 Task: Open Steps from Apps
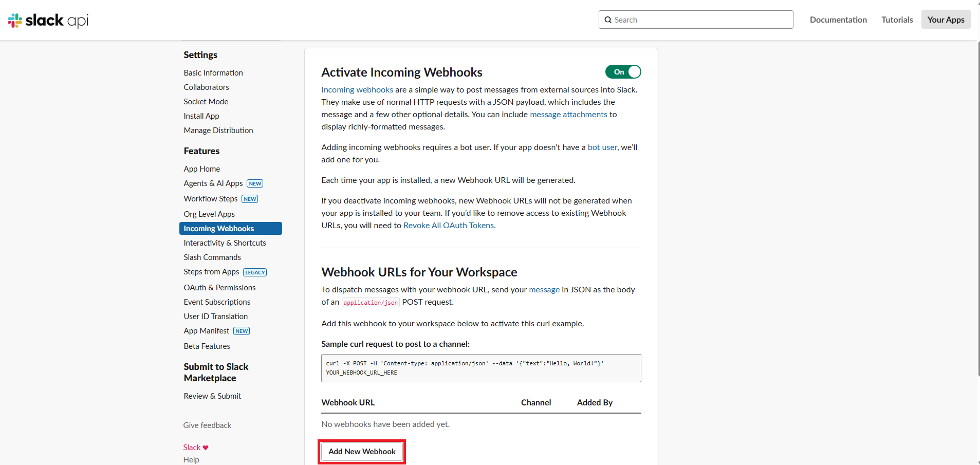(x=211, y=272)
